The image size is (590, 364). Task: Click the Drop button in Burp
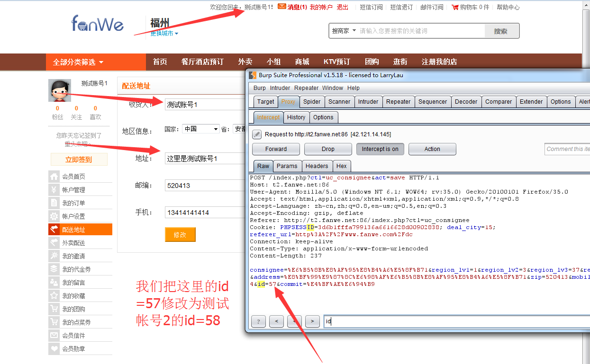(x=328, y=149)
